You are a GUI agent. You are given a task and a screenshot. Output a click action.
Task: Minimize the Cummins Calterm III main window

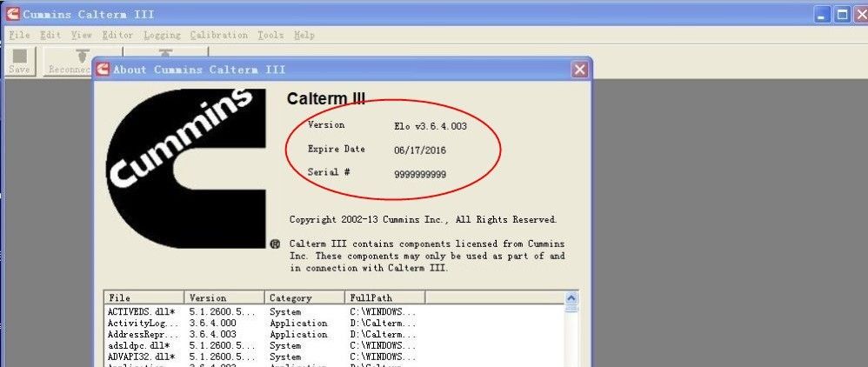click(822, 15)
